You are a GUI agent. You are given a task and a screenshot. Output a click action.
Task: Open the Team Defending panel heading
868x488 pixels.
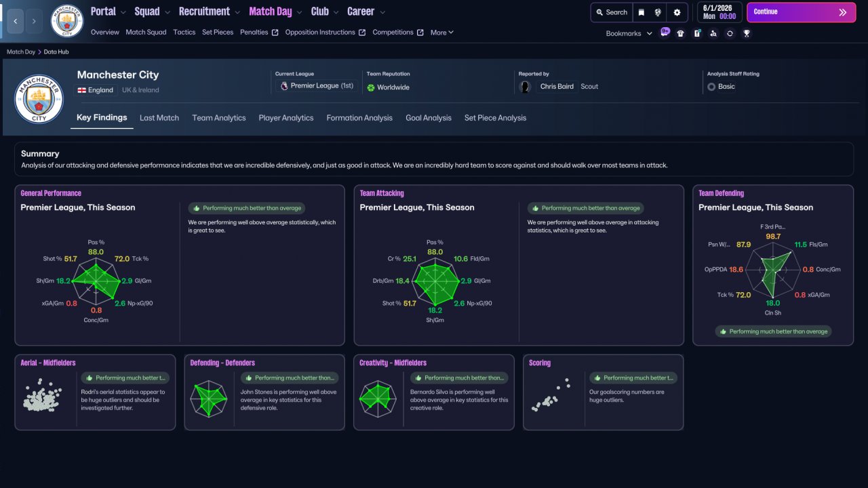pos(722,193)
